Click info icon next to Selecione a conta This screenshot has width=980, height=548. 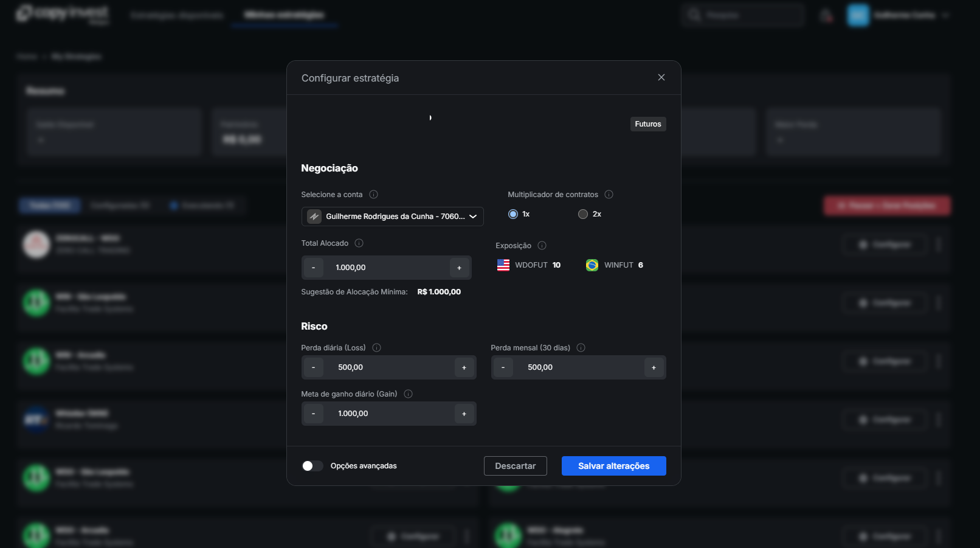tap(373, 195)
